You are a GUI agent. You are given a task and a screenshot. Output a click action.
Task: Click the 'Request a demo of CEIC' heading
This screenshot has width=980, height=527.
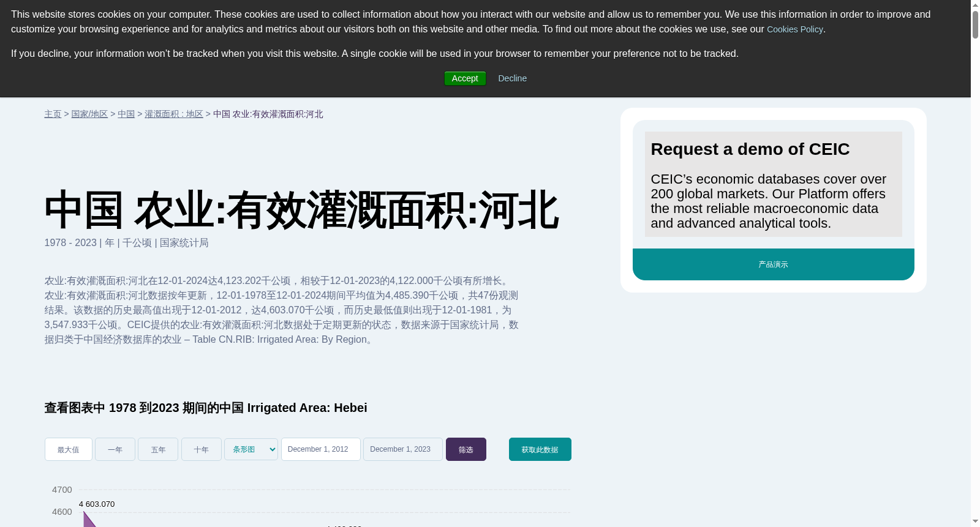[750, 149]
